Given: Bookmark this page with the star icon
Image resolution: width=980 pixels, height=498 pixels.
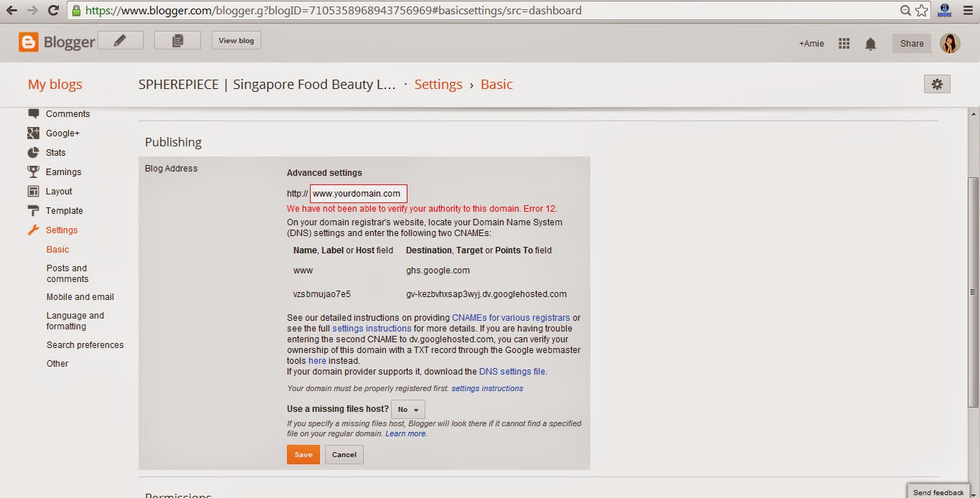Looking at the screenshot, I should [921, 11].
